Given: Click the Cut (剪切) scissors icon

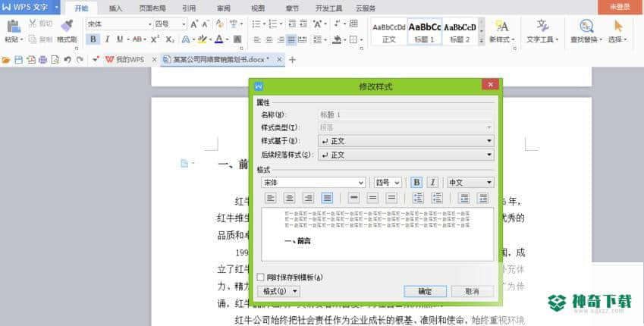Looking at the screenshot, I should tap(33, 24).
